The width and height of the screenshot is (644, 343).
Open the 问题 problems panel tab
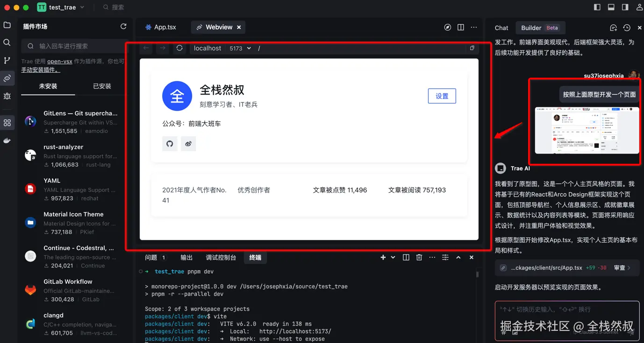point(155,257)
